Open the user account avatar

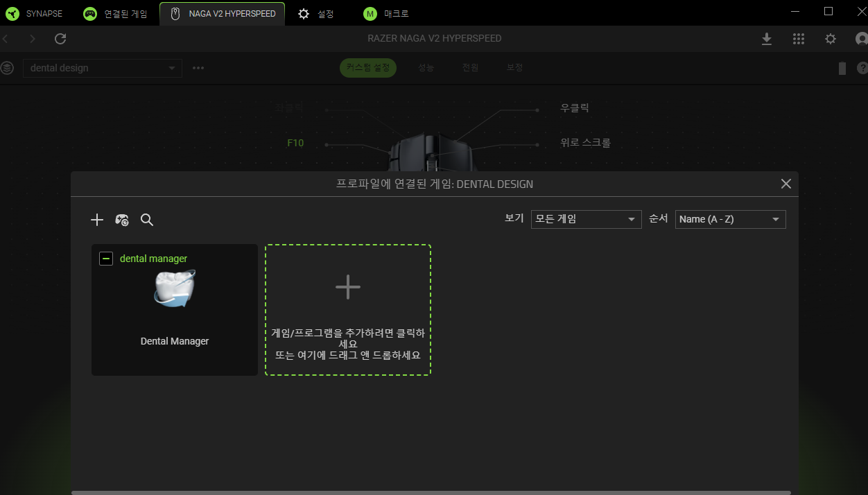(862, 39)
